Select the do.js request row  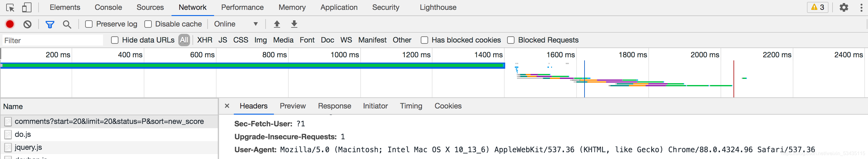click(x=109, y=134)
